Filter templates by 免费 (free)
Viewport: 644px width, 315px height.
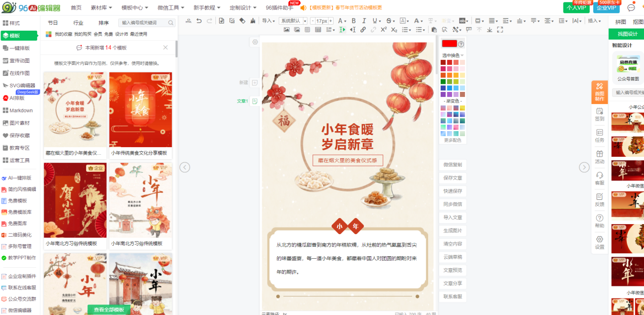(109, 34)
